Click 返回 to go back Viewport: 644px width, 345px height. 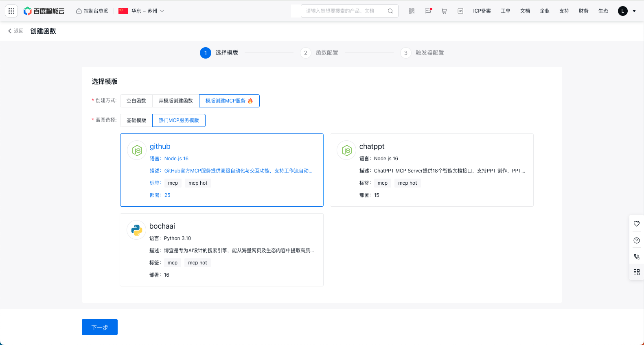tap(16, 31)
